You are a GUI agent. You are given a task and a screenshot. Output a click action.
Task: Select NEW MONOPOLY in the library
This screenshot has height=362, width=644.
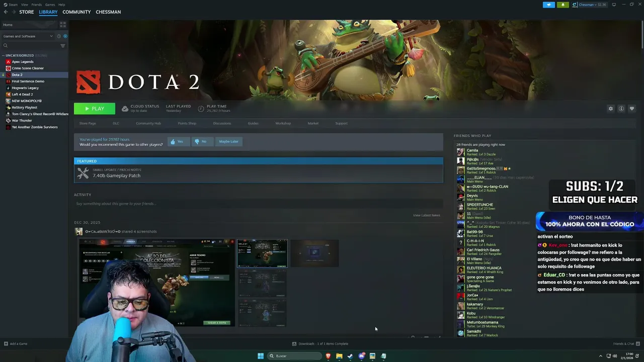click(26, 101)
